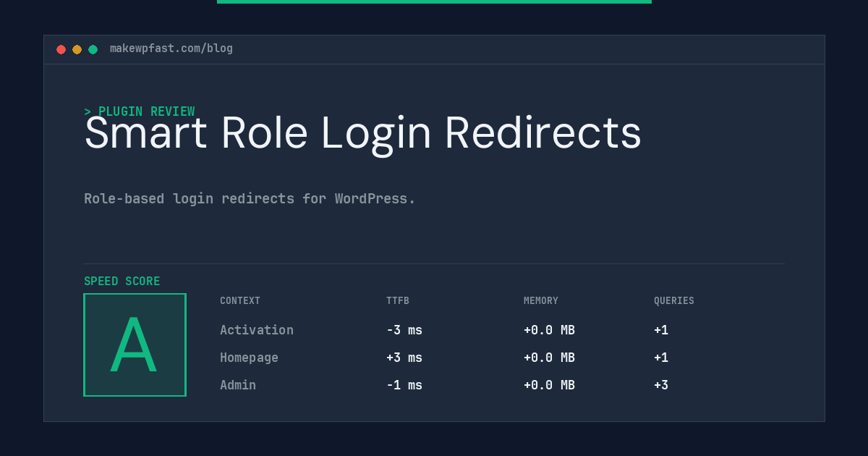Click the grade A speed score badge

pyautogui.click(x=135, y=345)
